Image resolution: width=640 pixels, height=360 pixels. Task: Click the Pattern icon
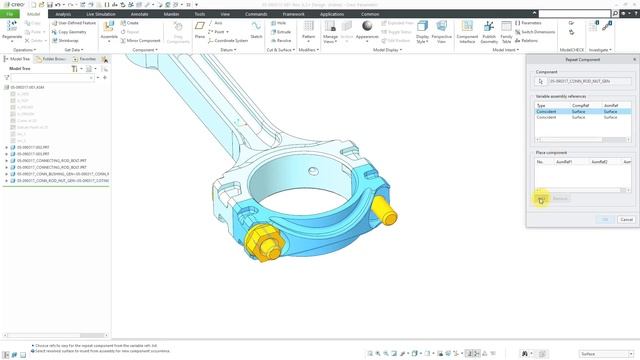(309, 27)
